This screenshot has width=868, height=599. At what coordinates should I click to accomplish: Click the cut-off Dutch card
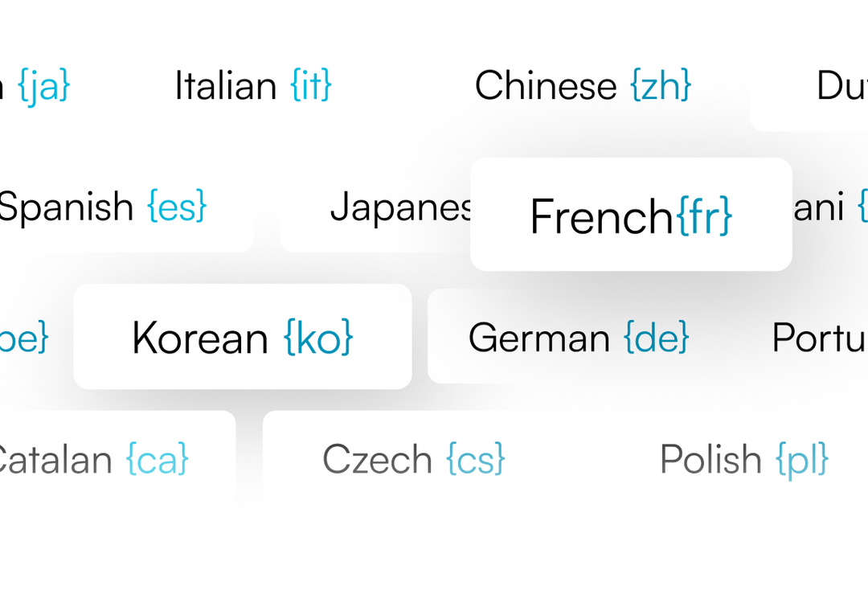[x=841, y=86]
